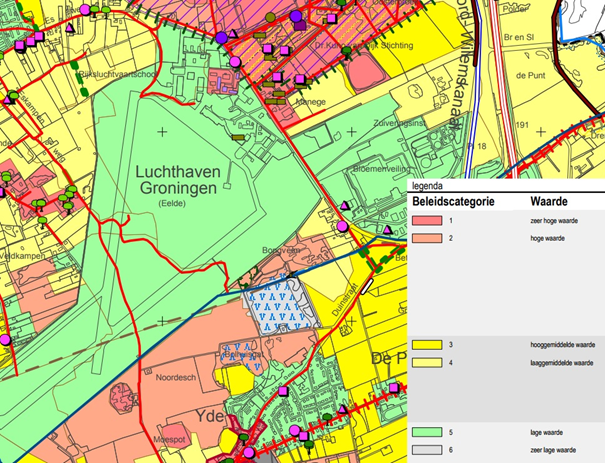
Task: Select magenta circle on far left edge
Action: pyautogui.click(x=5, y=340)
